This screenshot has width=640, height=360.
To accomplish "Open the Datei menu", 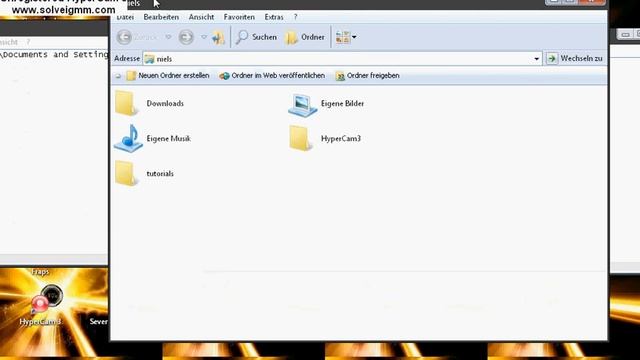I will click(125, 17).
